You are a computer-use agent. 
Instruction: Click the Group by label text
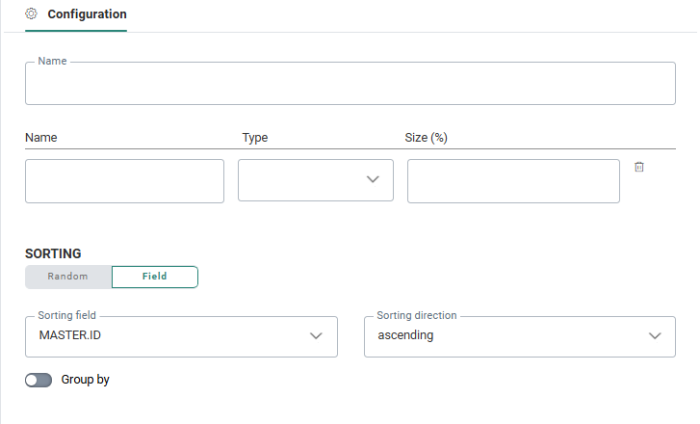(x=85, y=380)
